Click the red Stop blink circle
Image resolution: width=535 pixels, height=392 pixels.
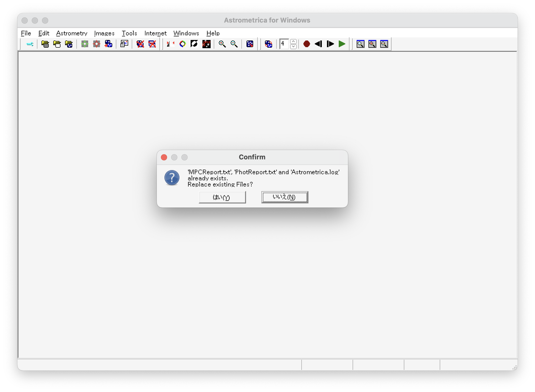[307, 44]
